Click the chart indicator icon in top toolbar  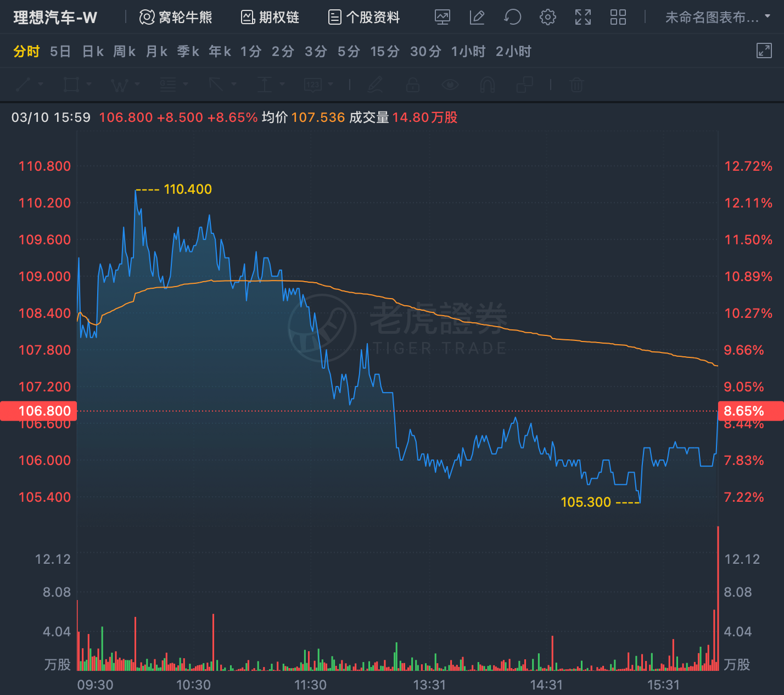(442, 18)
